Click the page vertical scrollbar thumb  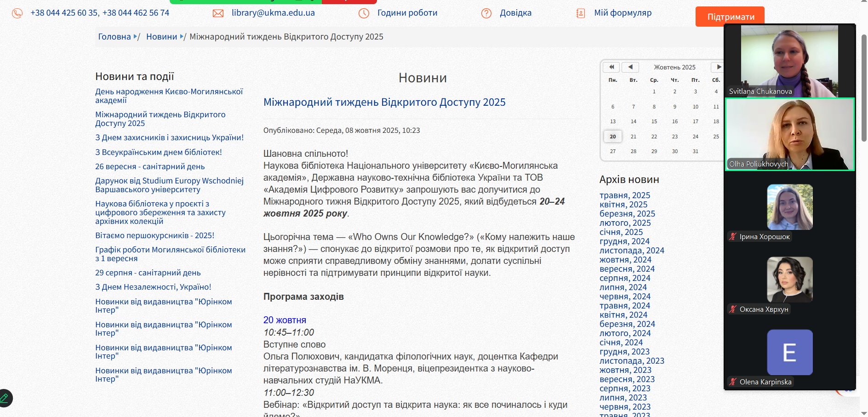click(864, 87)
